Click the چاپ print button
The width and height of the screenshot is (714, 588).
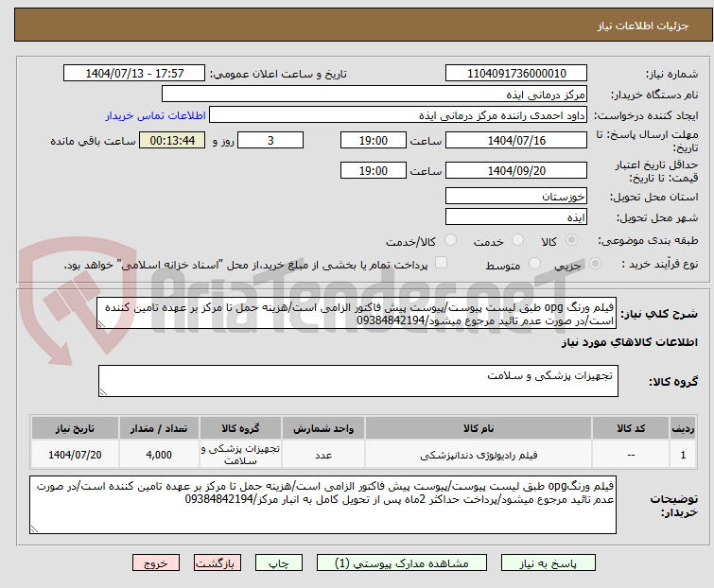279,563
